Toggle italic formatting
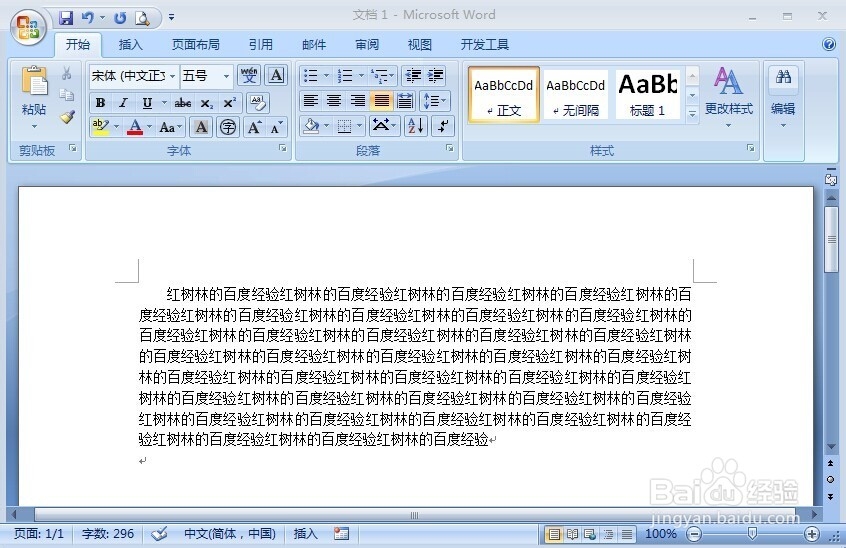The height and width of the screenshot is (548, 846). tap(124, 102)
